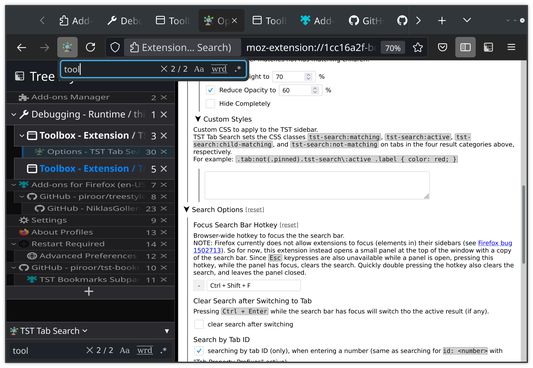This screenshot has width=533, height=368.
Task: Enable clear search after switching
Action: pos(199,324)
